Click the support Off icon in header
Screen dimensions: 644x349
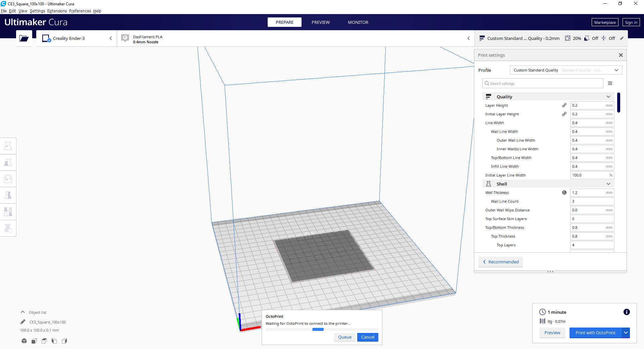tap(587, 38)
